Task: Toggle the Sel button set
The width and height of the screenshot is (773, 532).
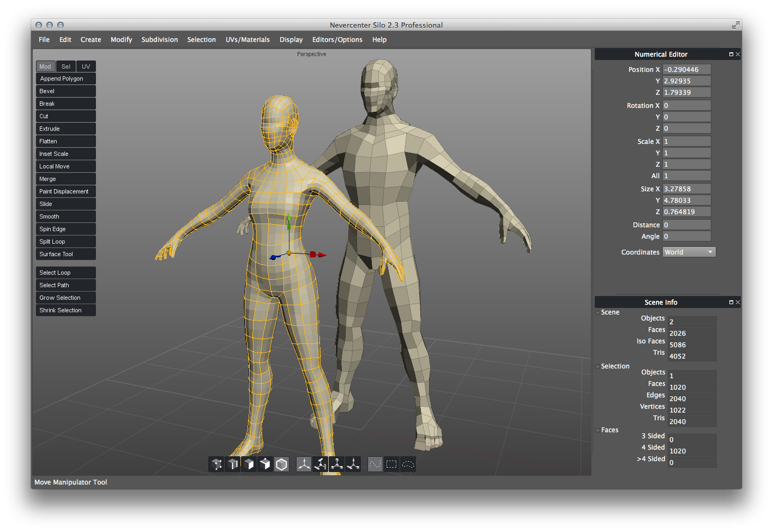Action: (x=66, y=66)
